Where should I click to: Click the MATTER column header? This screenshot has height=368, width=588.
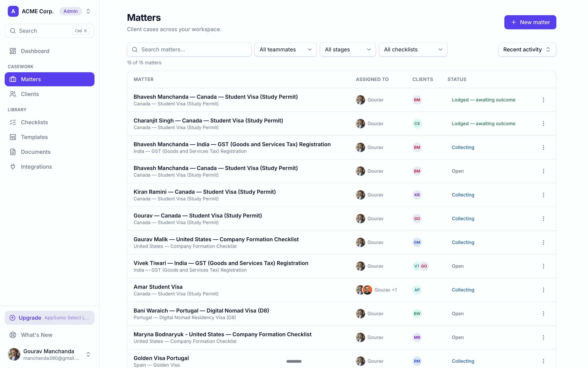tap(143, 79)
